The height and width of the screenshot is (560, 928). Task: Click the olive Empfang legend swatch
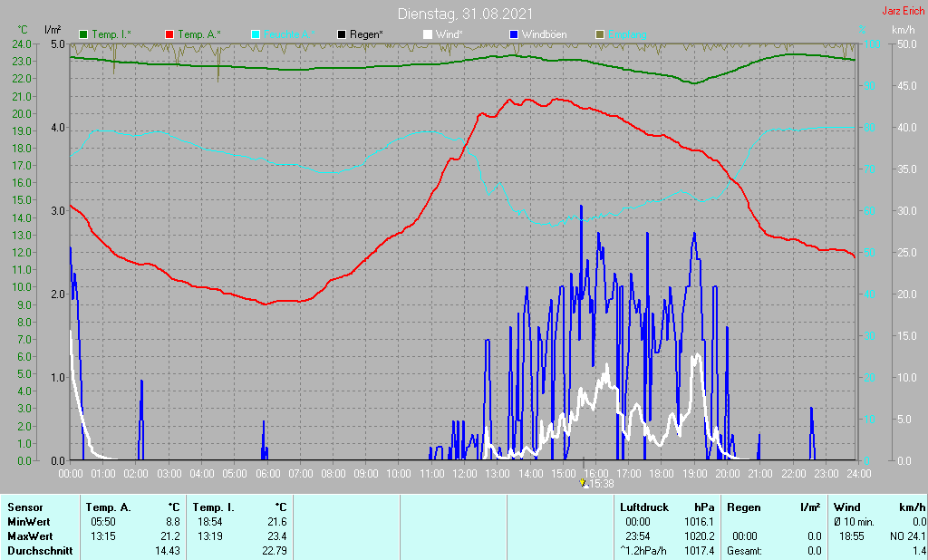(600, 35)
